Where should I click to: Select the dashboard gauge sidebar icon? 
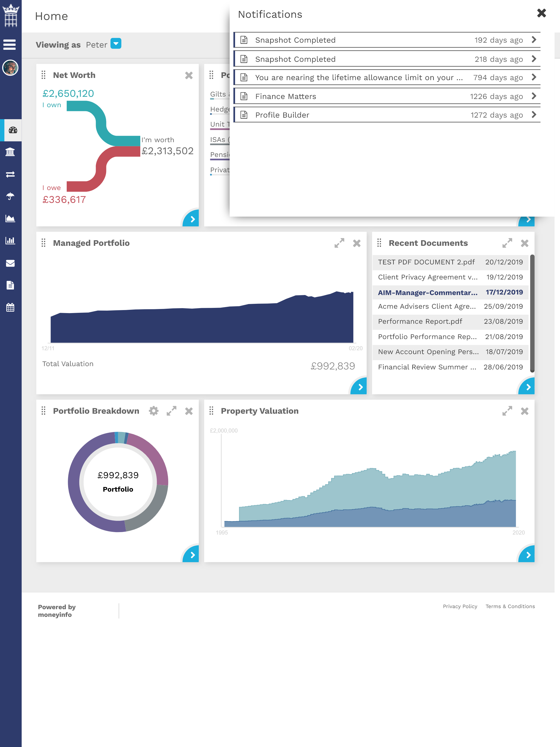(13, 130)
